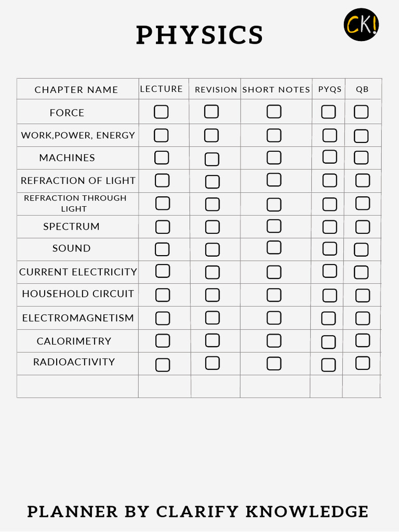The image size is (399, 532).
Task: Tick Household Circuit Short Notes checkbox
Action: pyautogui.click(x=274, y=295)
